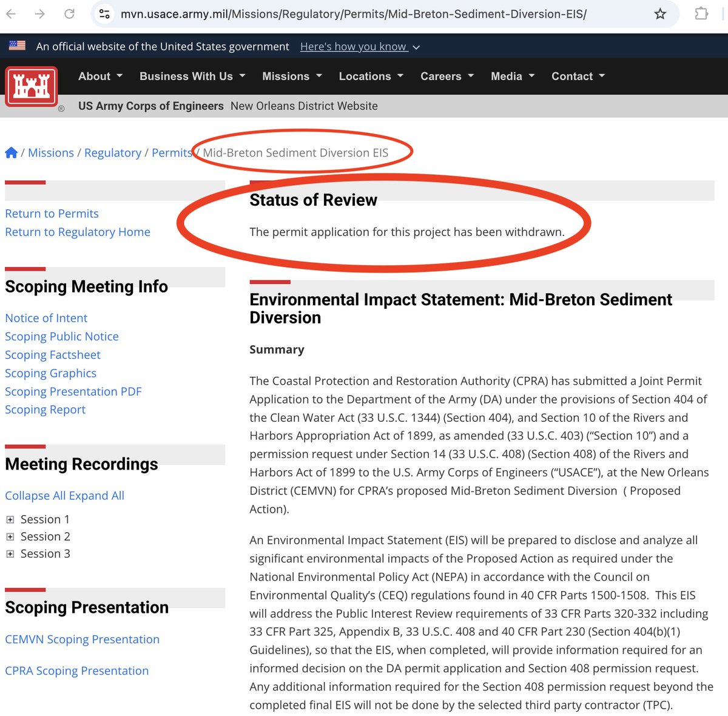Image resolution: width=728 pixels, height=716 pixels.
Task: Click Environmental Impact Statement main heading
Action: tap(460, 308)
